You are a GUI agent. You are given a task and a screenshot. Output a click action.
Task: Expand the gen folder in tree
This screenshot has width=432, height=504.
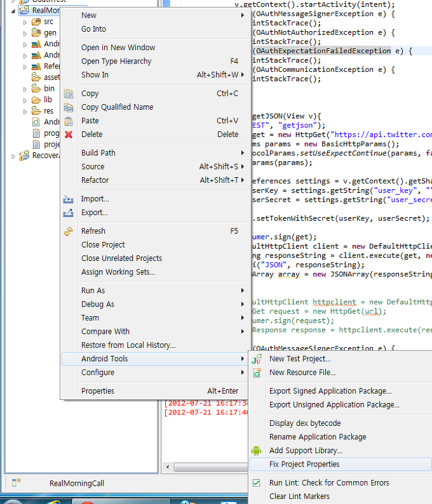point(25,34)
